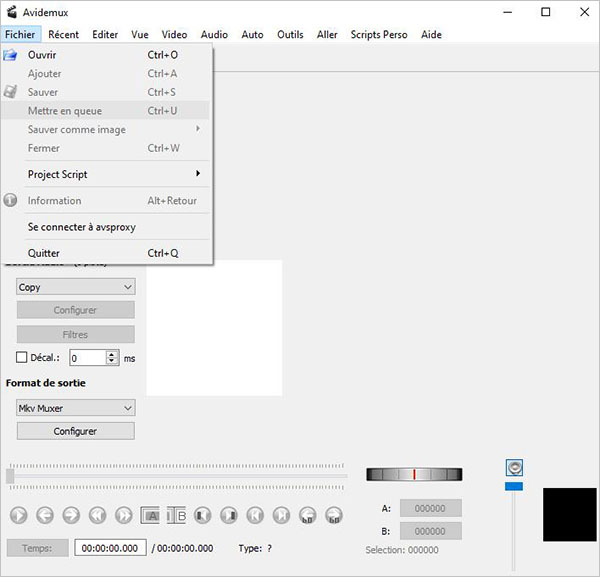Click the blue folder icon beside Ouvrir
The width and height of the screenshot is (600, 577).
pos(11,55)
